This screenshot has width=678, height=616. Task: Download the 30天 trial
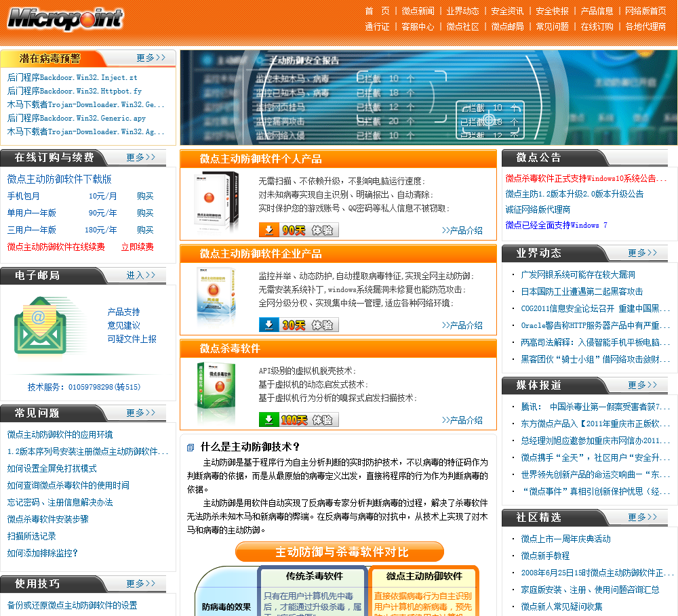(x=298, y=325)
